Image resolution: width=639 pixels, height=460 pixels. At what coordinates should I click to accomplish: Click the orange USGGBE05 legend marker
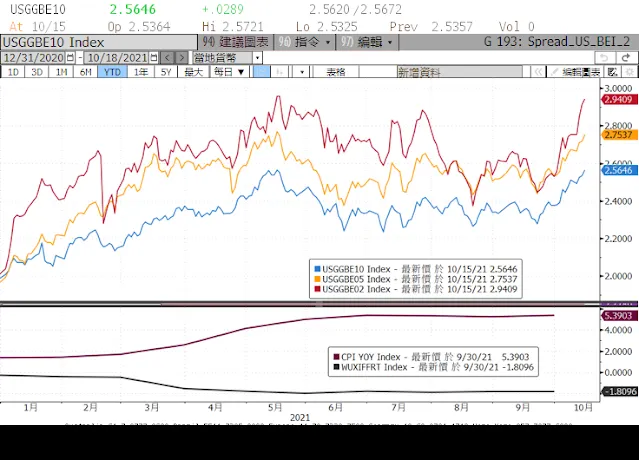[317, 279]
